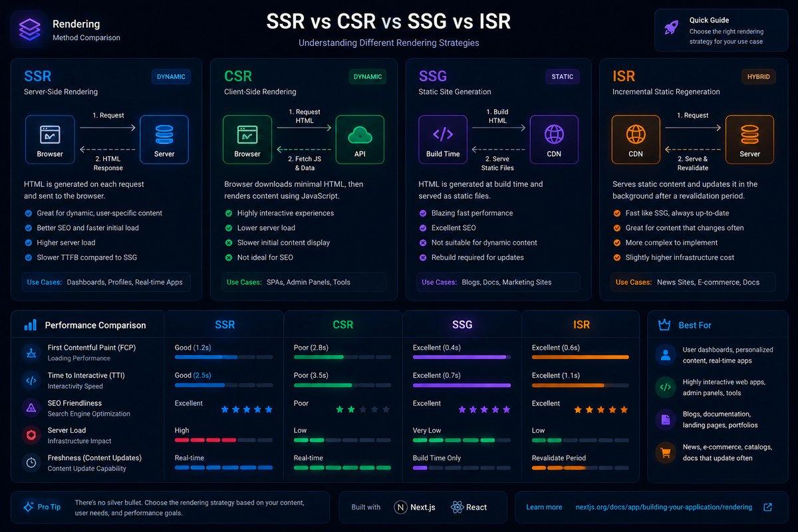Click the STATIC badge on the SSG card
The image size is (798, 532).
pyautogui.click(x=562, y=76)
